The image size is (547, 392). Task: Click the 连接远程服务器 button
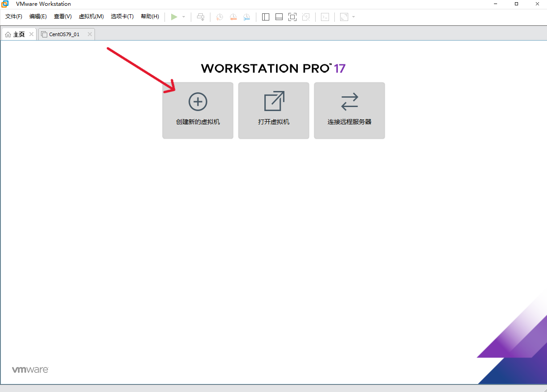pos(350,111)
